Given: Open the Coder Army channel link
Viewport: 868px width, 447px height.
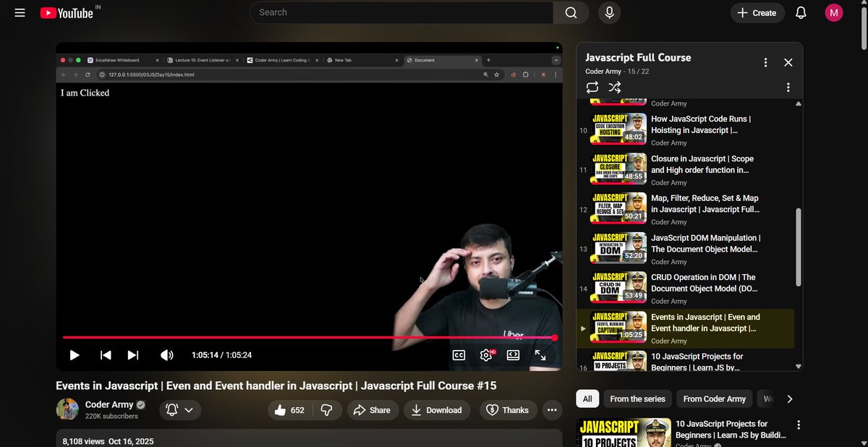Looking at the screenshot, I should pyautogui.click(x=109, y=404).
